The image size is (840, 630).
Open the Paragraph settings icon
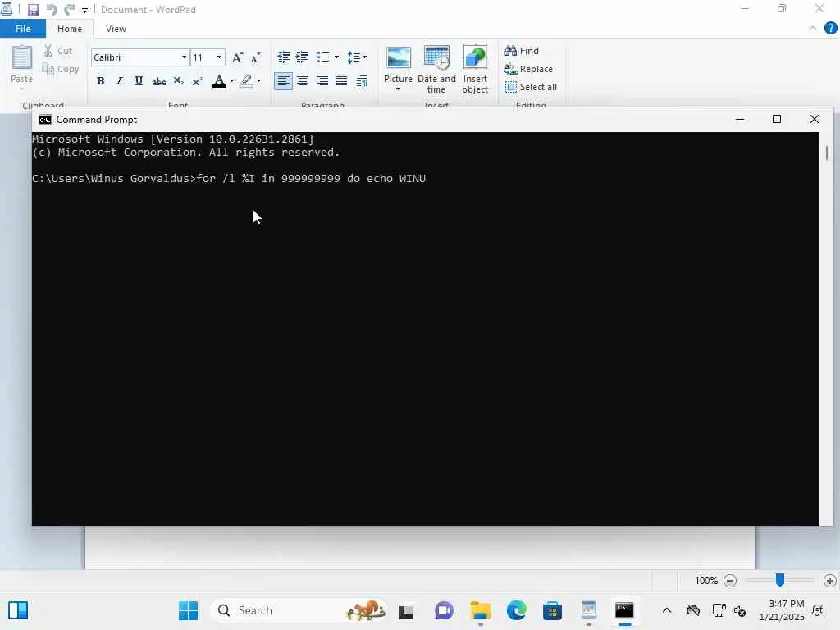click(362, 81)
